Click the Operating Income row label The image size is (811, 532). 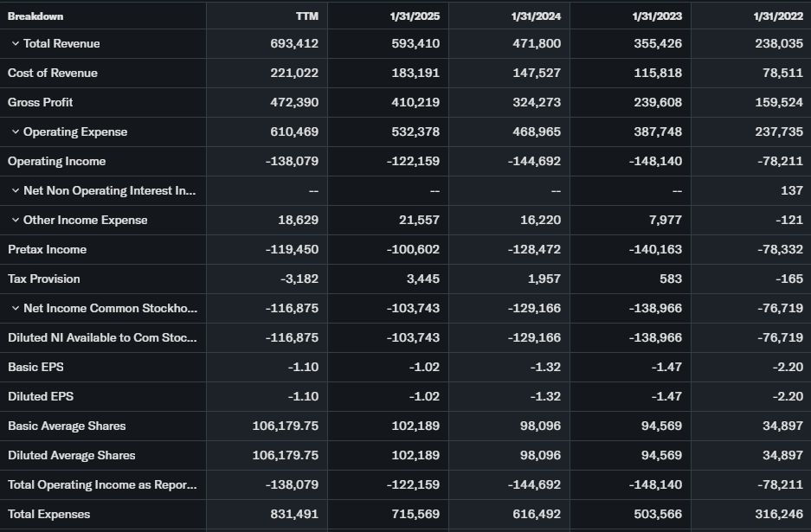pyautogui.click(x=57, y=162)
